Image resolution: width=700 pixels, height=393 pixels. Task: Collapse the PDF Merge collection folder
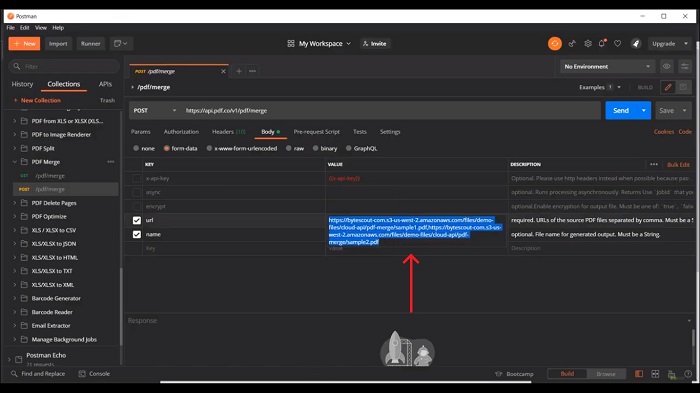pyautogui.click(x=15, y=162)
